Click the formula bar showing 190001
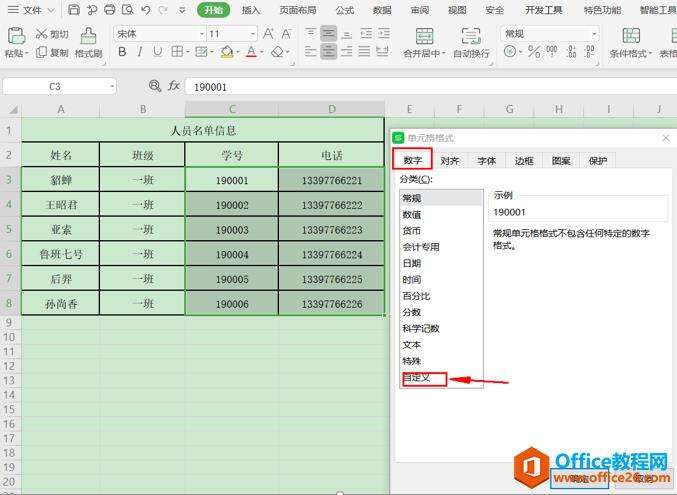Viewport: 677px width, 495px height. (x=400, y=87)
